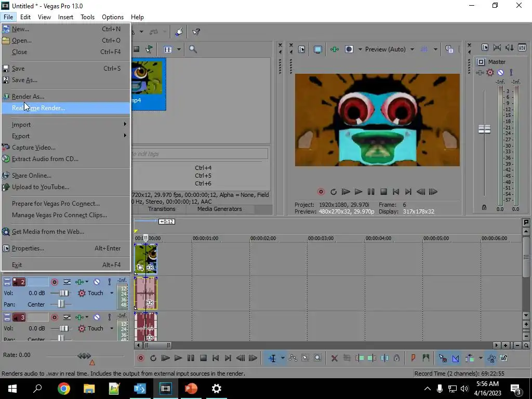This screenshot has height=399, width=532.
Task: Open PowerPoint from taskbar
Action: (x=191, y=389)
